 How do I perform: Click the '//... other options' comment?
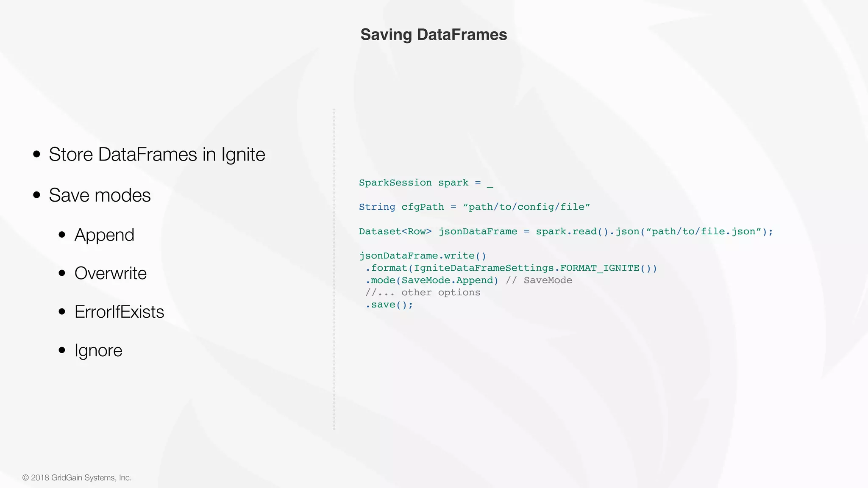click(x=423, y=293)
